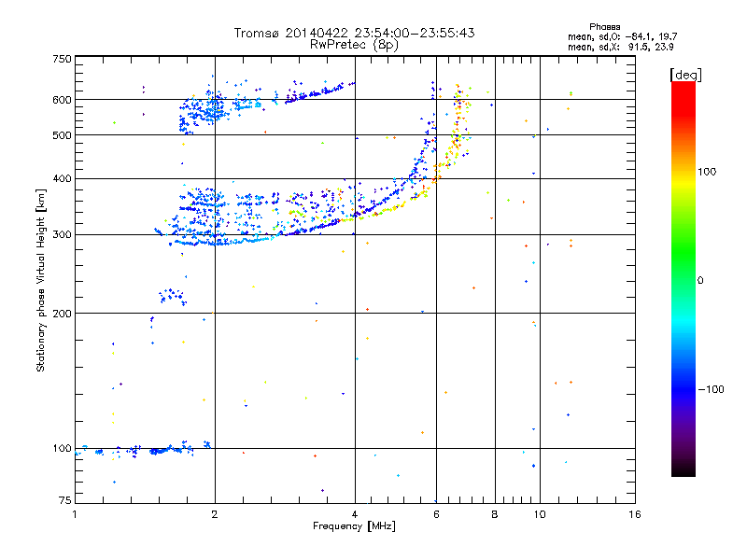Click the colorbar tick label -100
Screen dimensions: 747x560
[712, 389]
